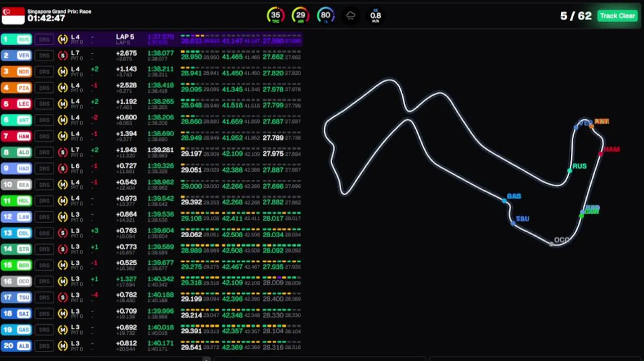Click the medium tyre icon in BEA row
This screenshot has height=361, width=644.
63,185
